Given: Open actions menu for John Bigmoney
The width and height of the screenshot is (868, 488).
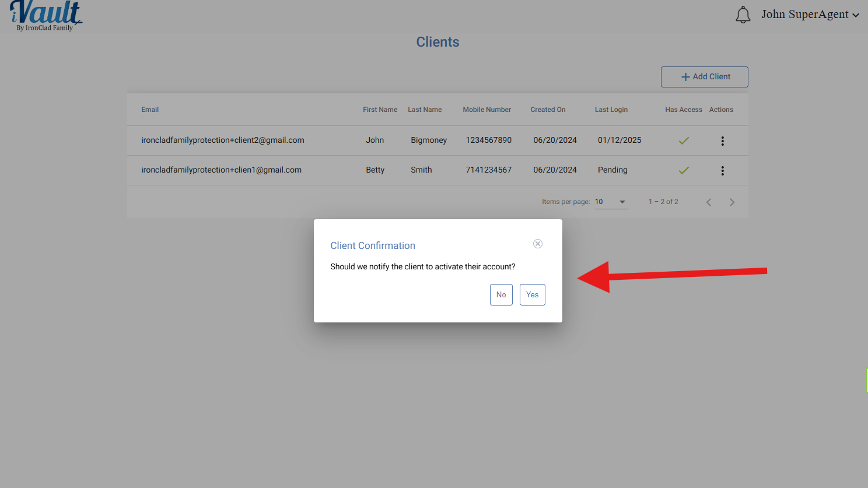Looking at the screenshot, I should pos(722,141).
